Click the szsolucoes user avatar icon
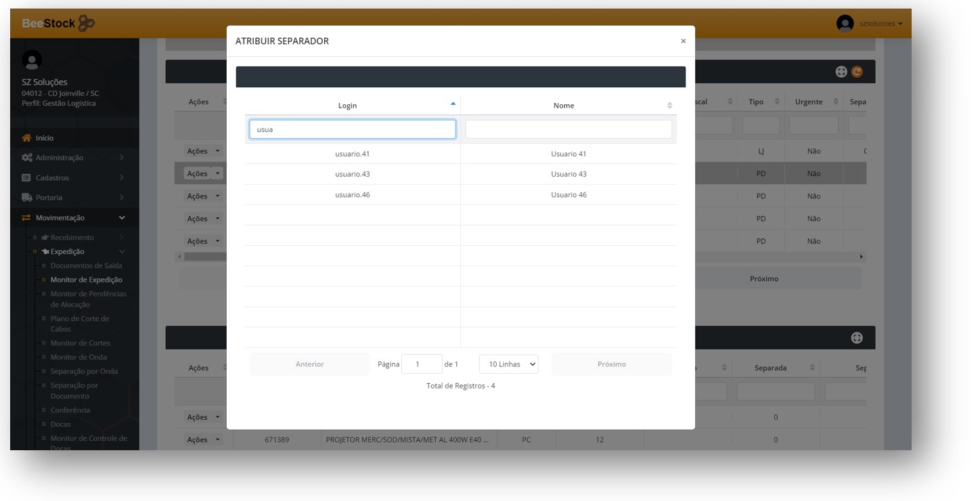980x501 pixels. 845,24
